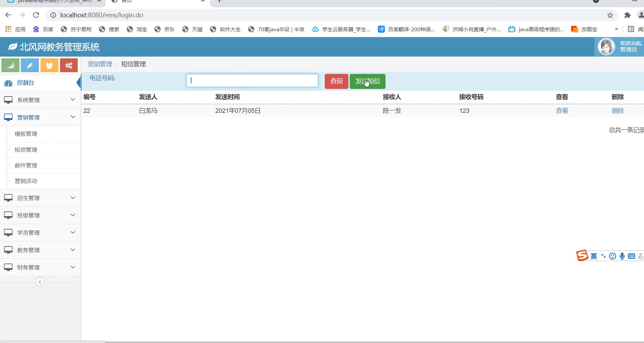Open the 模板管理 submenu item
The width and height of the screenshot is (644, 343).
point(26,134)
